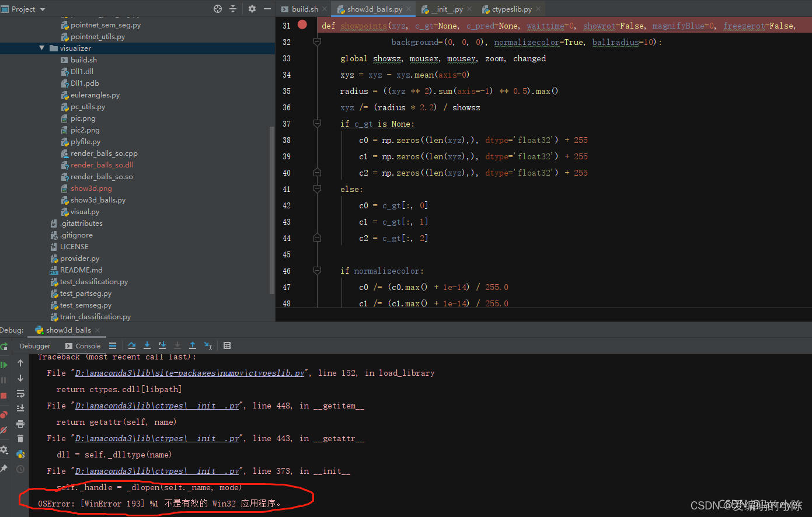This screenshot has width=812, height=517.
Task: Open ctypeslib.py traceback link
Action: (190, 373)
